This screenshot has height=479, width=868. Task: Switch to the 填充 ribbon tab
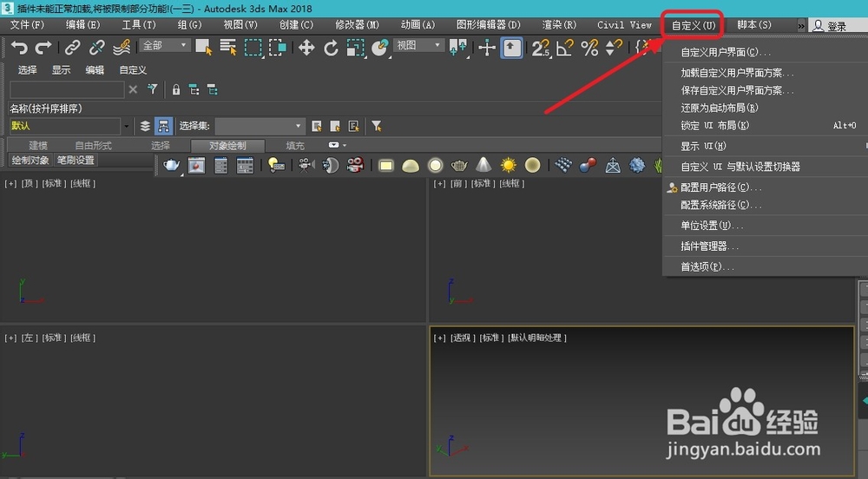[x=295, y=146]
